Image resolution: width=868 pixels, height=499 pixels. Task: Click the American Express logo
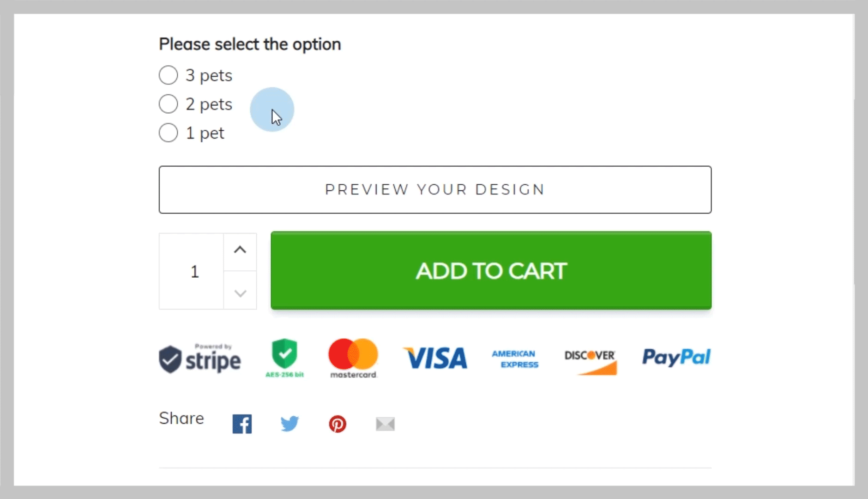pyautogui.click(x=515, y=359)
